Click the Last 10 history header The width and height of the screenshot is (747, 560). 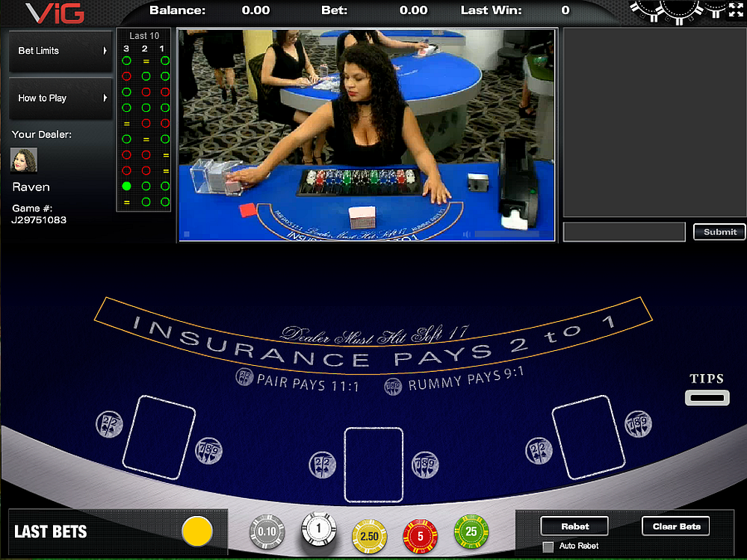[x=144, y=36]
